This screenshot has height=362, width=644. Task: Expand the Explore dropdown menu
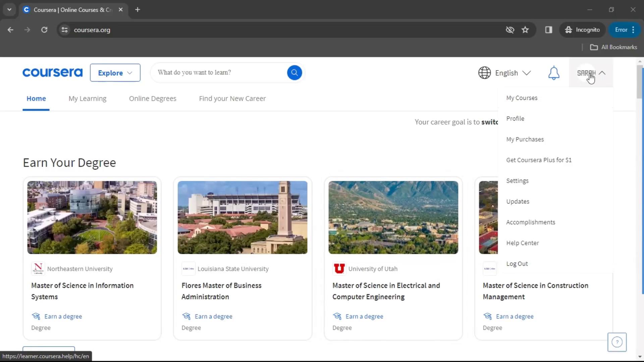(x=115, y=72)
